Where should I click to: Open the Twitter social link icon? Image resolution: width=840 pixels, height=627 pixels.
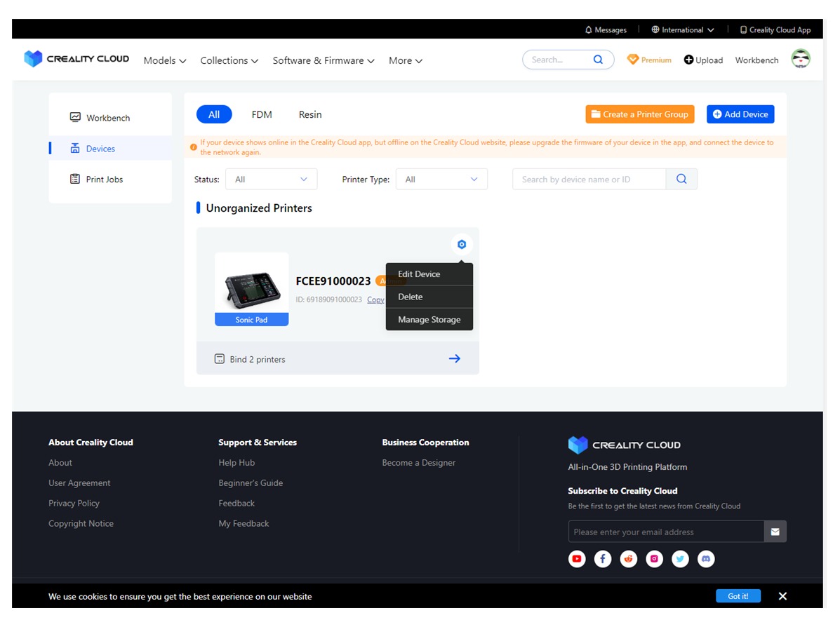(680, 559)
